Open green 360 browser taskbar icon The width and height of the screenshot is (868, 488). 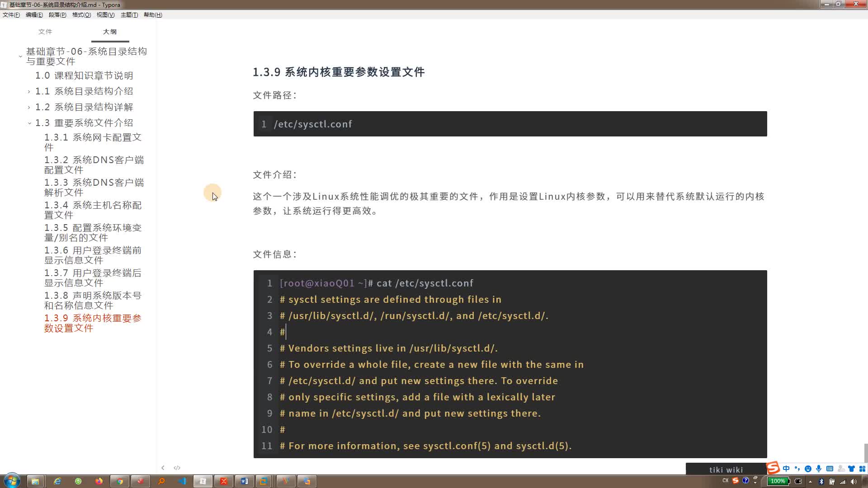point(78,481)
